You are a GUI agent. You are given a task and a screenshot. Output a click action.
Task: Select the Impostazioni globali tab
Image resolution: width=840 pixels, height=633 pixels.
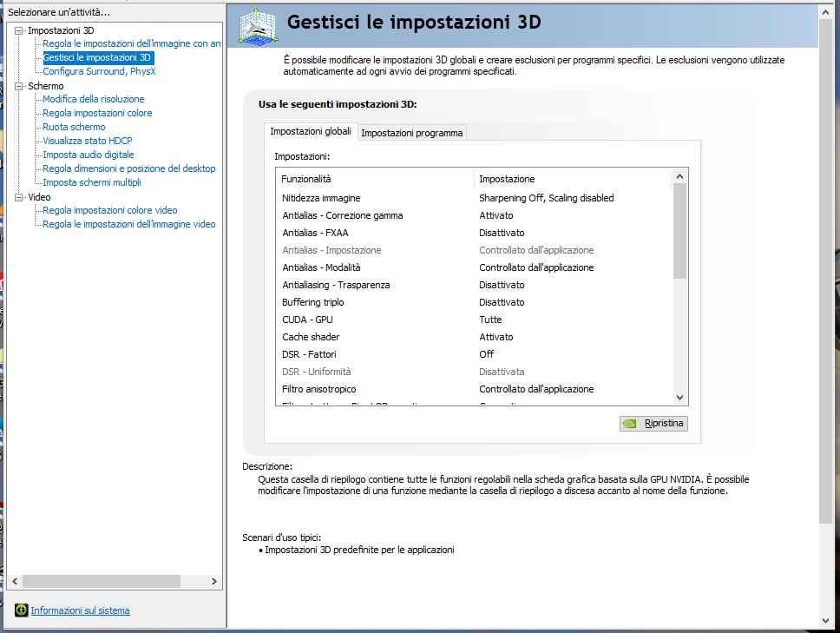tap(311, 131)
